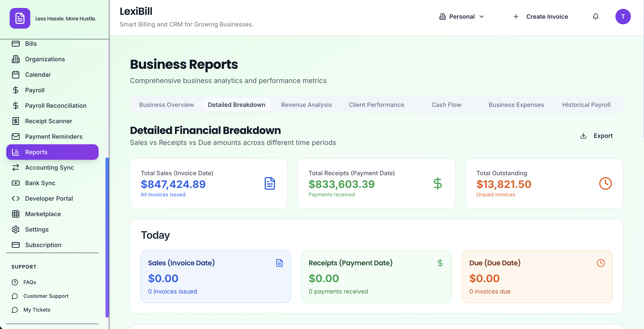Open the user avatar T menu
644x329 pixels.
(x=623, y=17)
